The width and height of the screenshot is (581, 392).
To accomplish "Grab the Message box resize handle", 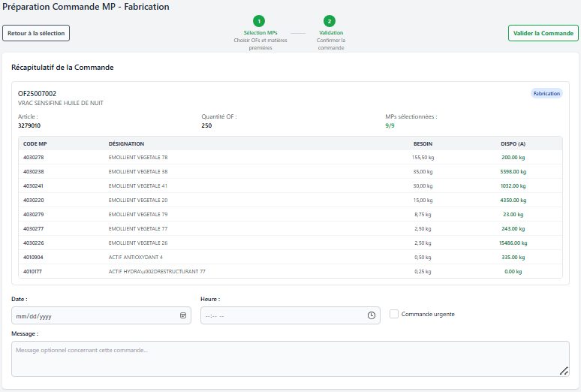I will (564, 371).
